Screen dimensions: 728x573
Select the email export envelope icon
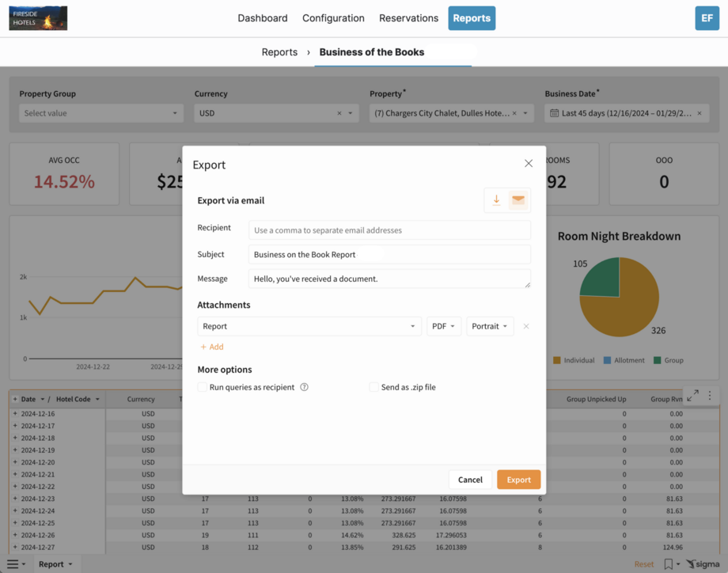[x=518, y=200]
